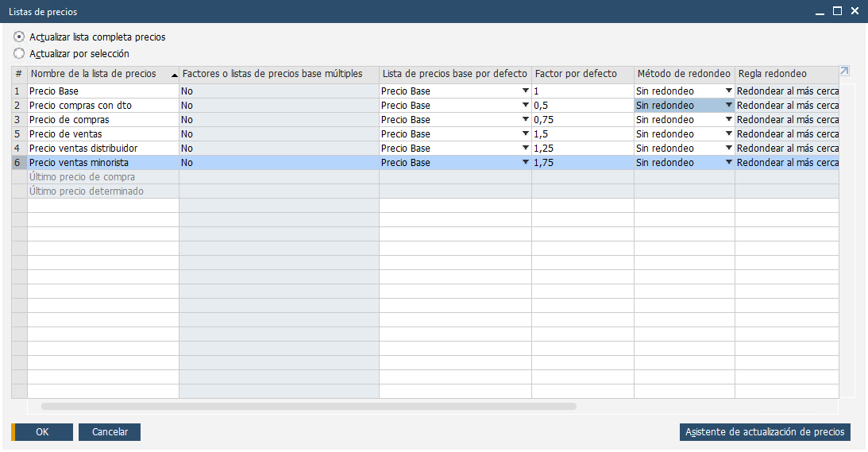
Task: Open base price list dropdown for Precio Base row
Action: [525, 91]
